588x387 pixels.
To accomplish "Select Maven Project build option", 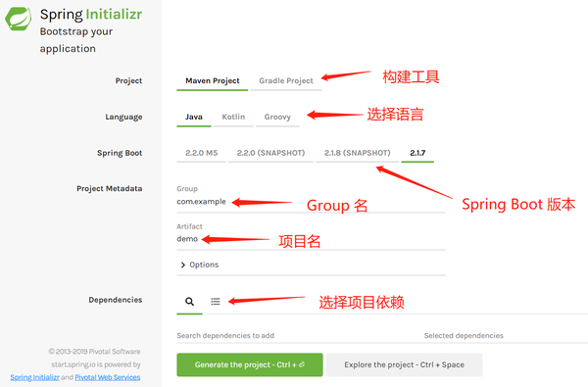I will [x=213, y=80].
